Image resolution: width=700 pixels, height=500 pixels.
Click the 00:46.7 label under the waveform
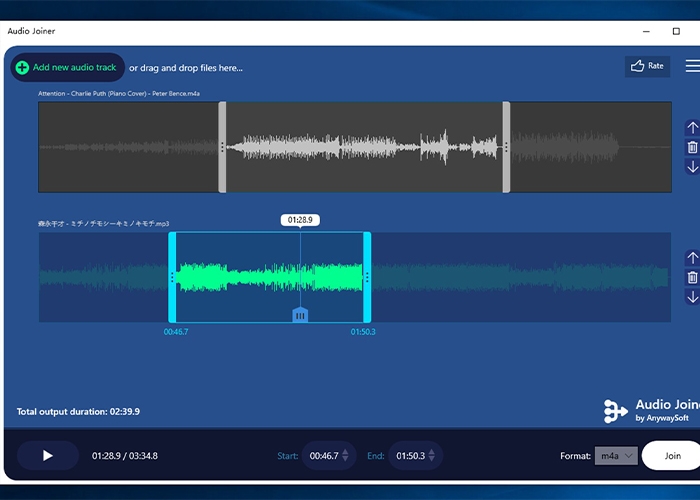[176, 332]
